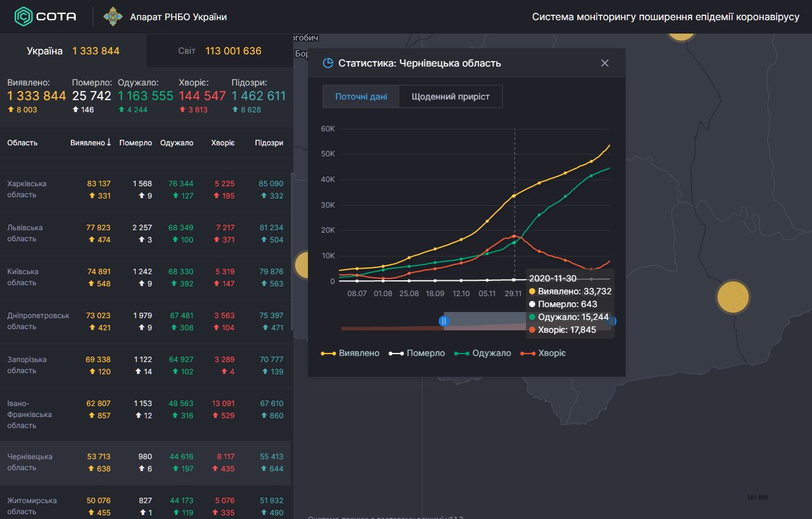
Task: Click the COTA logo icon
Action: (x=23, y=16)
